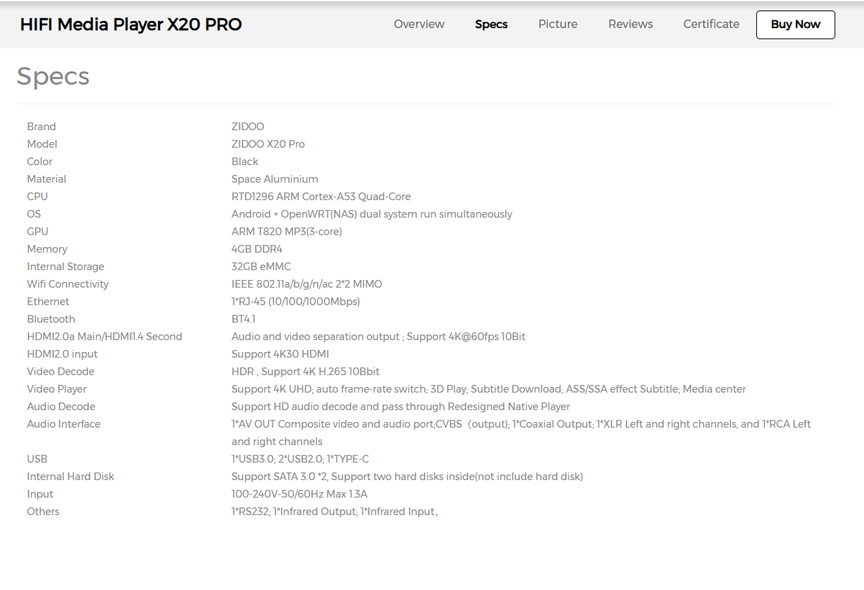864x590 pixels.
Task: Click the Memory label
Action: pyautogui.click(x=47, y=249)
